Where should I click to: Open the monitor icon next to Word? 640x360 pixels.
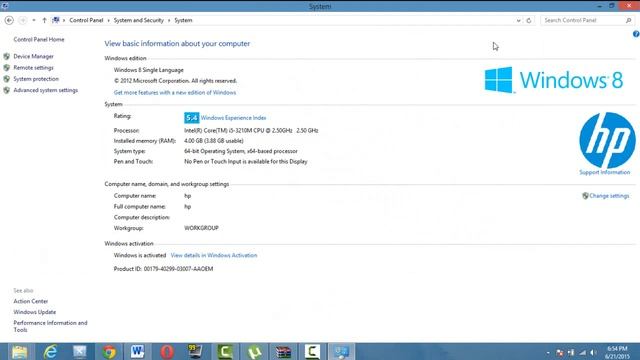coord(195,351)
